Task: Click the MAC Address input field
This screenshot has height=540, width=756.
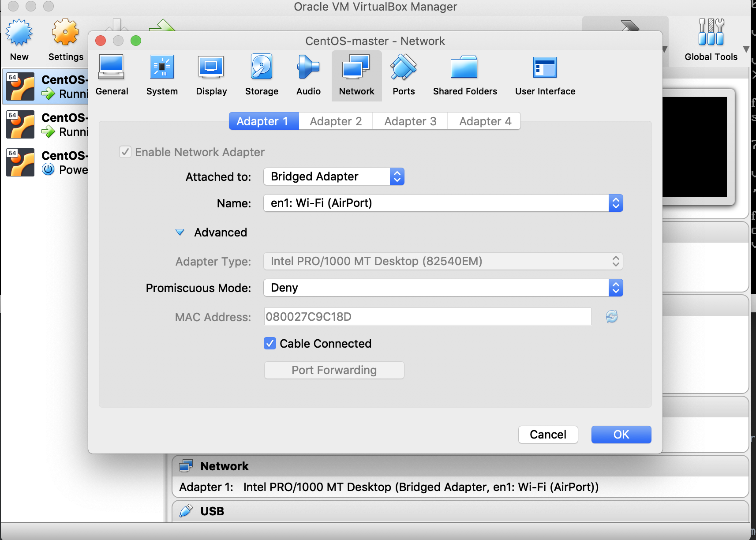Action: [x=427, y=316]
